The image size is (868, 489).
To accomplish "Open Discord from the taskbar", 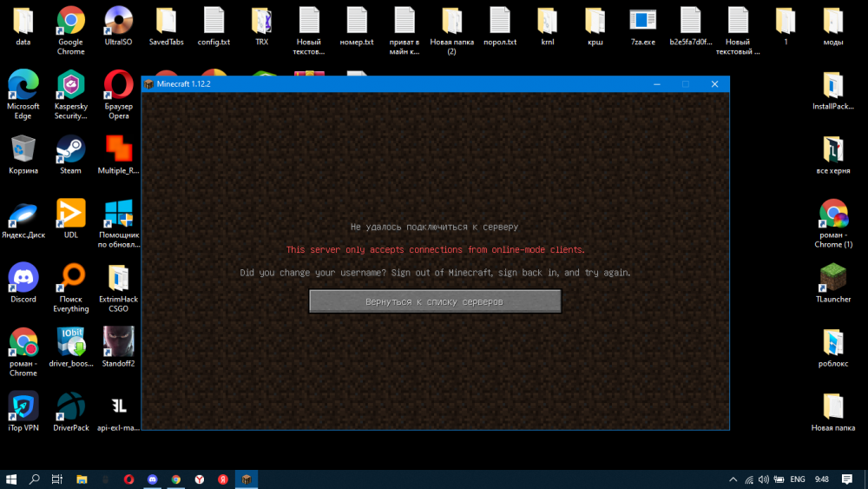I will click(x=152, y=479).
